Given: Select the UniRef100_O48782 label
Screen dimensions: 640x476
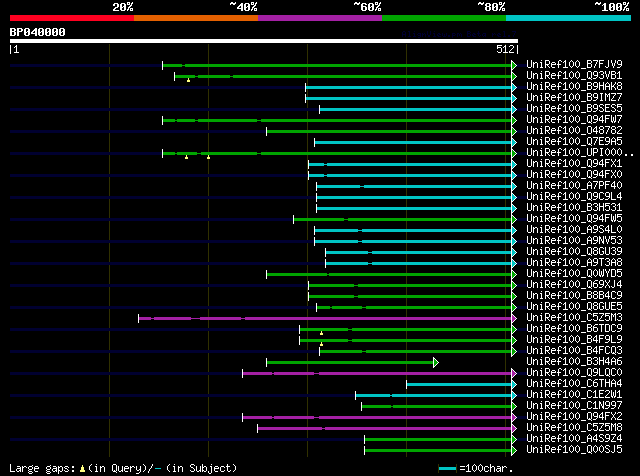Looking at the screenshot, I should point(574,130).
